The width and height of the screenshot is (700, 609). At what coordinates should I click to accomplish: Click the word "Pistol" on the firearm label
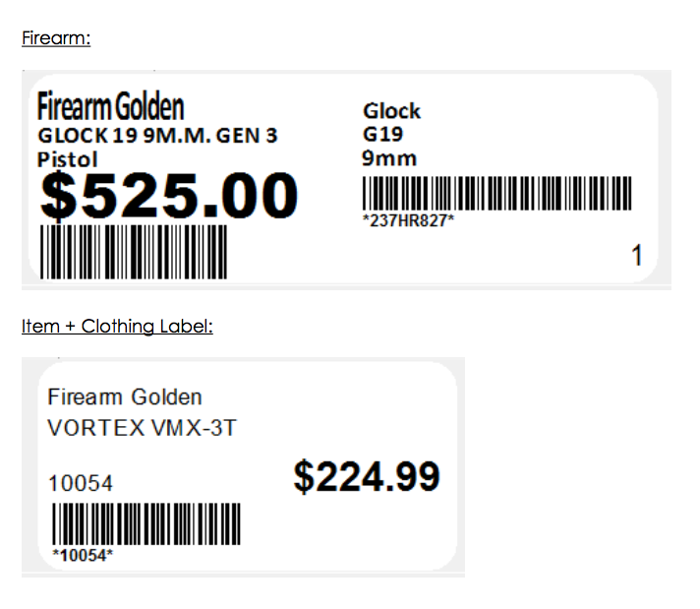point(68,157)
